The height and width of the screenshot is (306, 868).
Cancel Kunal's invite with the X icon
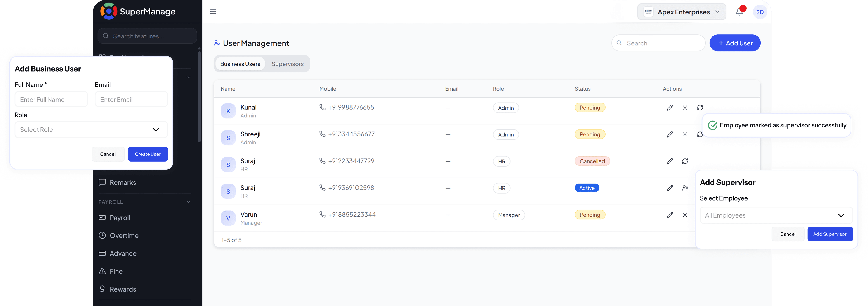(685, 108)
